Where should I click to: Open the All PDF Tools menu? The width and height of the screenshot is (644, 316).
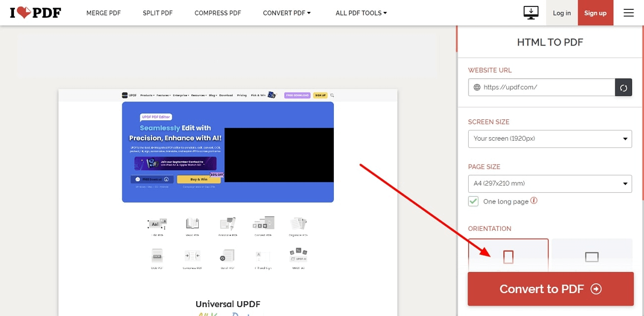pos(361,13)
